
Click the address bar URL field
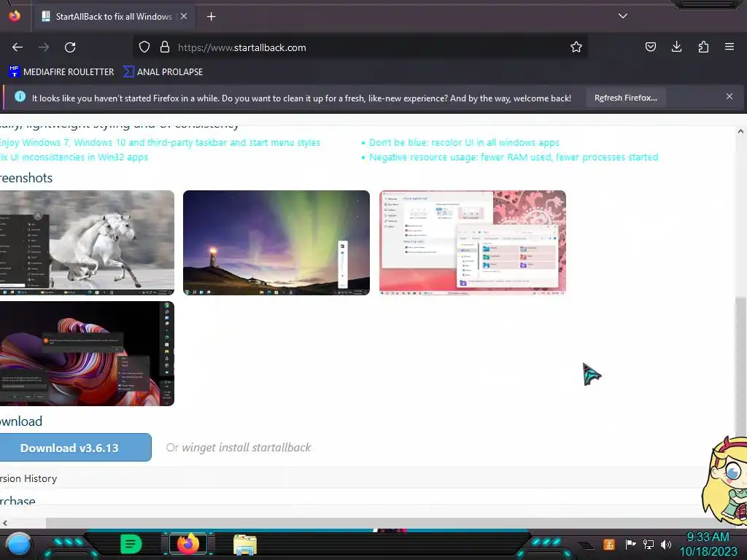point(360,47)
